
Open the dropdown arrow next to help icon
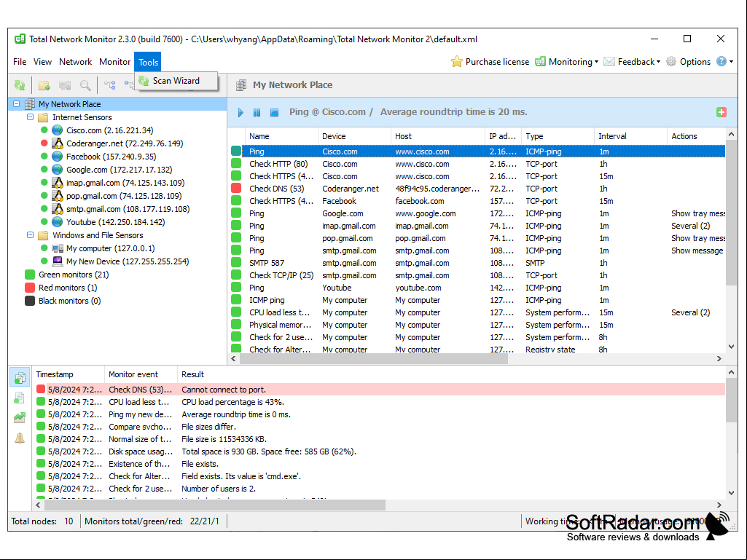731,61
